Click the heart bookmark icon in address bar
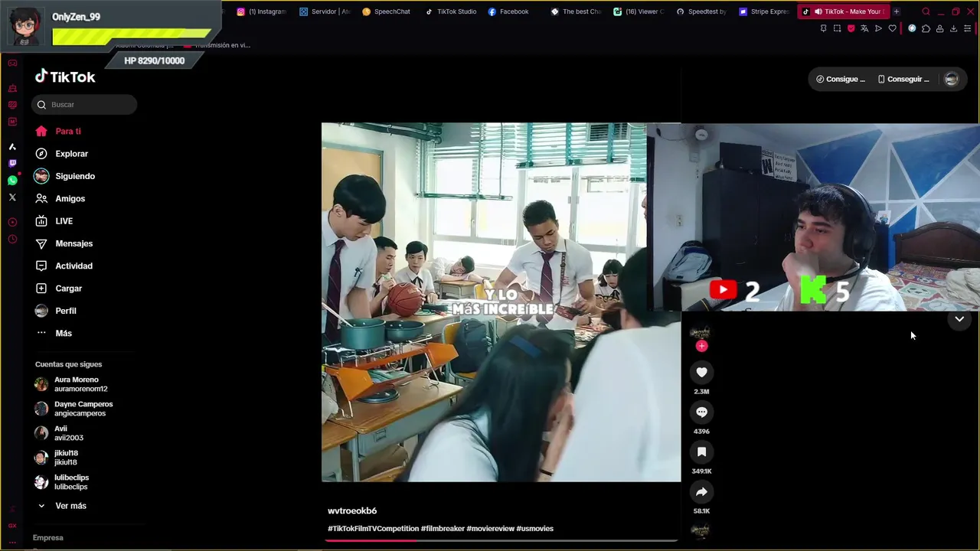This screenshot has height=551, width=980. coord(892,28)
